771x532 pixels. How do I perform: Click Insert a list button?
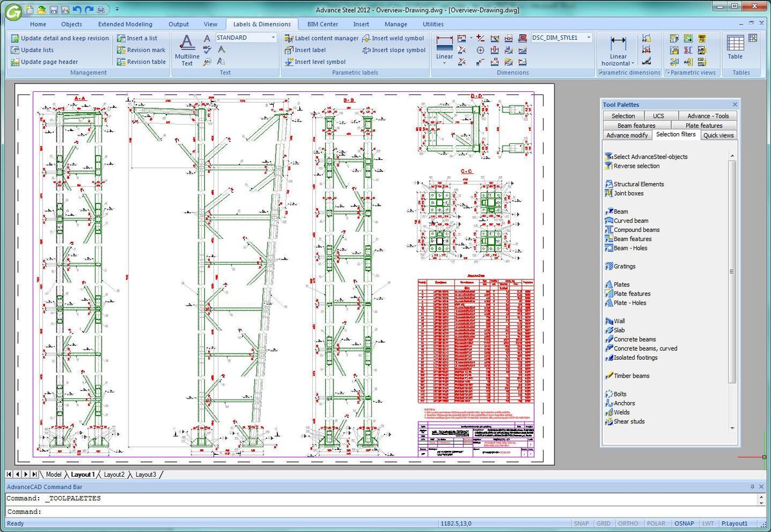coord(137,39)
